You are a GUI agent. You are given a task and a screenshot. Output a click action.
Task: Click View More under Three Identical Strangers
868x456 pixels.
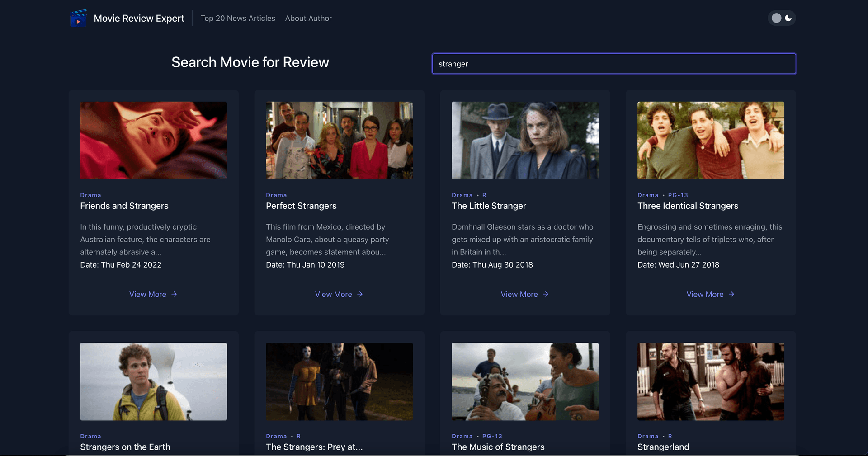tap(711, 294)
